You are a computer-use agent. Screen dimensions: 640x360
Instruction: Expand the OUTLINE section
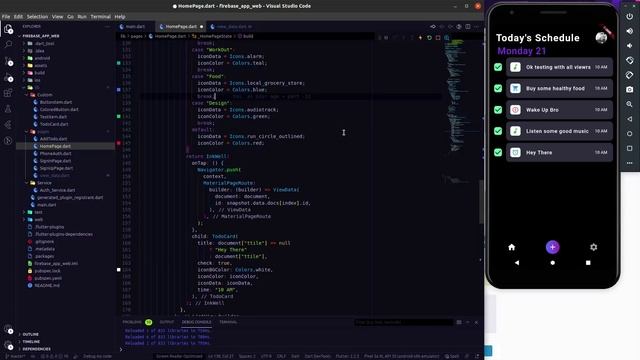[30, 334]
